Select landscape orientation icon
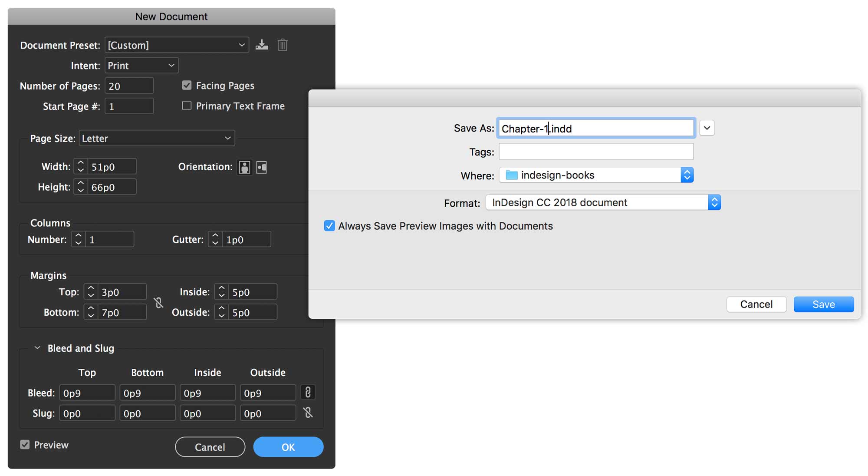Screen dimensions: 868x476 pos(262,167)
